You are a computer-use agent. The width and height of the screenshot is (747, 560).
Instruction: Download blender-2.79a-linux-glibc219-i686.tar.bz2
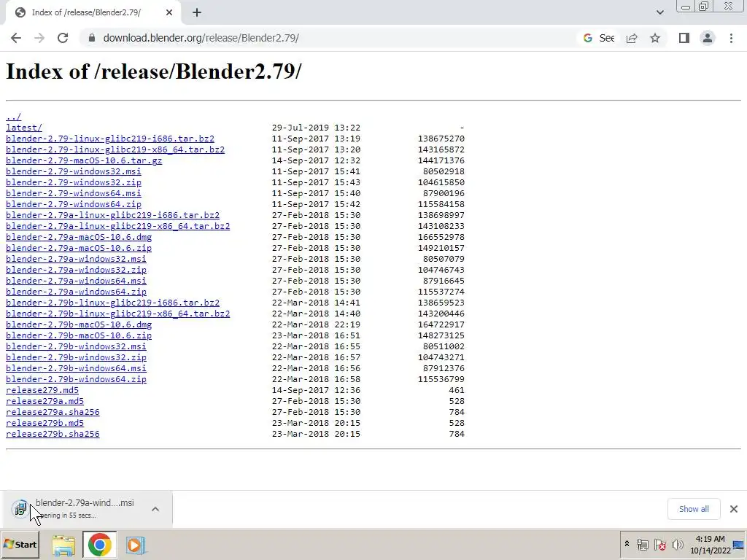tap(112, 215)
